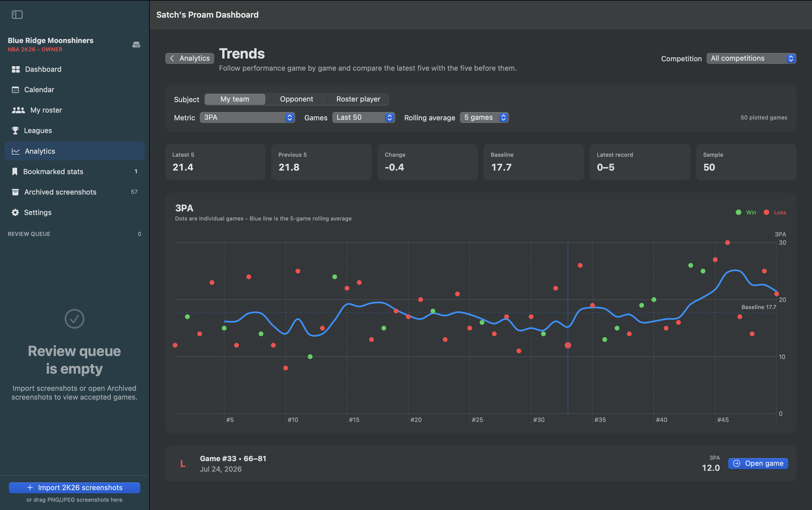The height and width of the screenshot is (510, 812).
Task: Select Roster player subject segment
Action: coord(358,99)
